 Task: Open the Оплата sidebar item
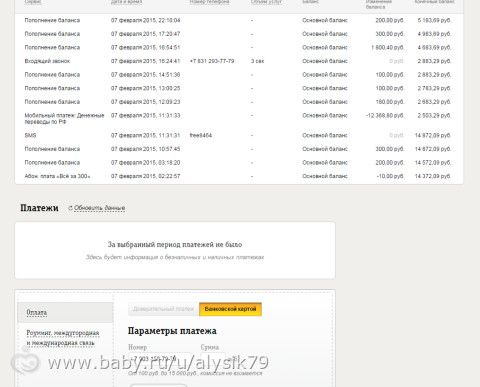point(65,312)
